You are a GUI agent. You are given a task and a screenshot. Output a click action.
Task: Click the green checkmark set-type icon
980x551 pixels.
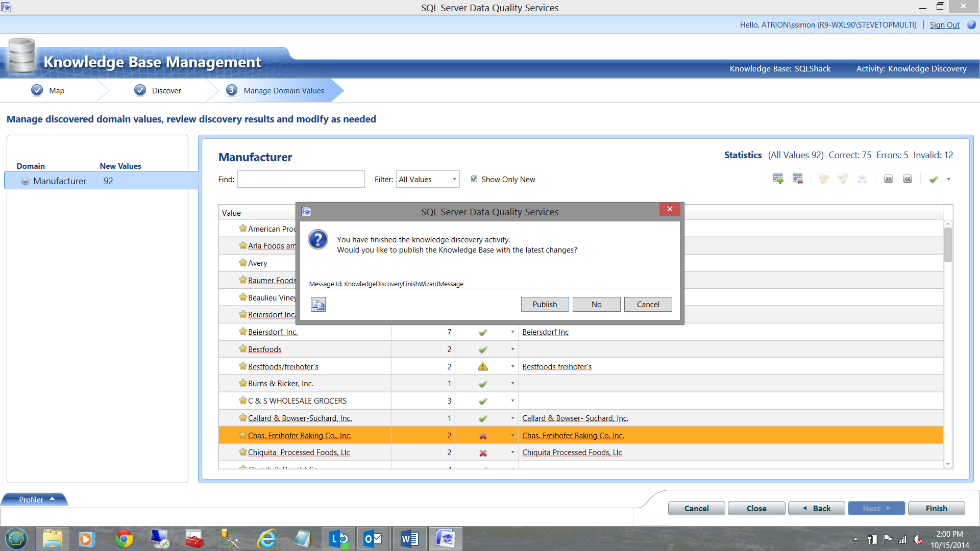click(x=934, y=179)
